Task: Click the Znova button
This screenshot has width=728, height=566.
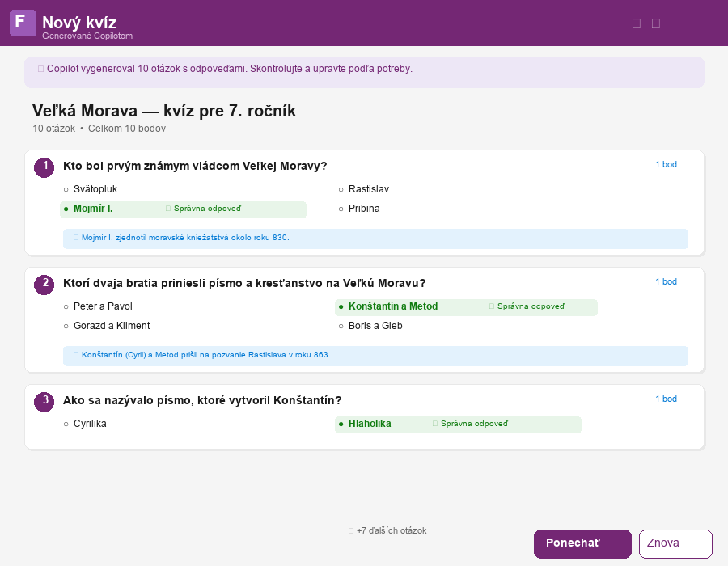Action: [x=675, y=543]
